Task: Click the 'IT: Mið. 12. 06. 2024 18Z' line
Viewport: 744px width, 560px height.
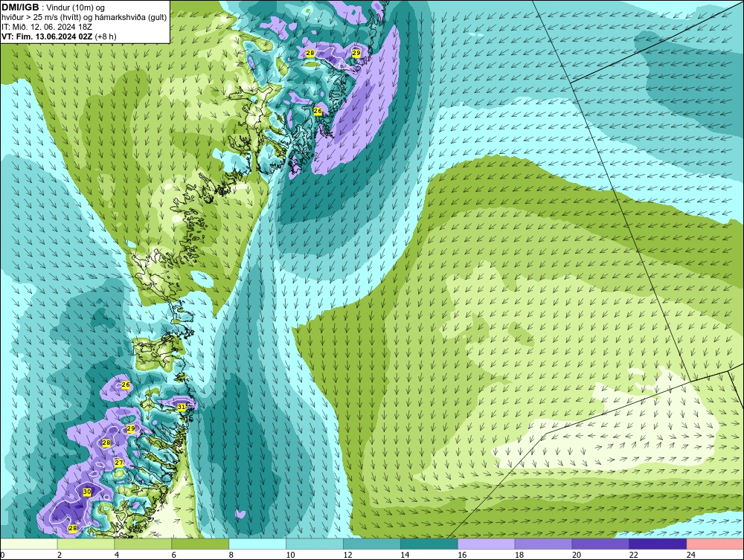Action: (46, 27)
